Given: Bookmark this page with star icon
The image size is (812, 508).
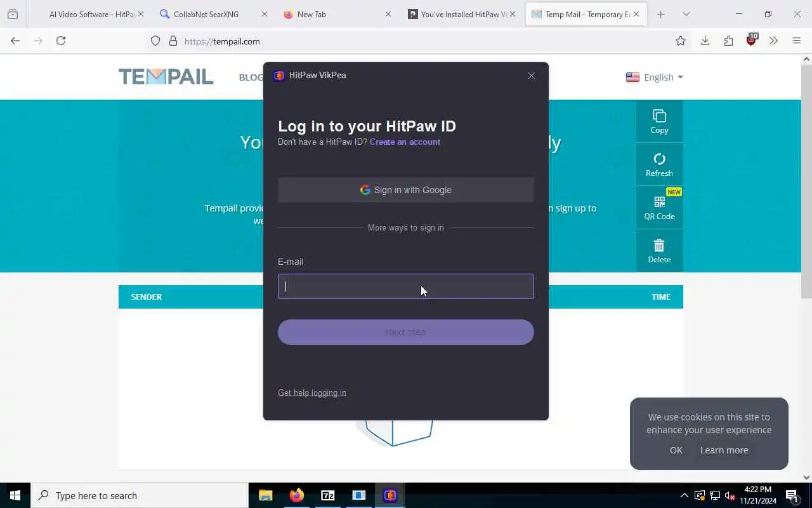Looking at the screenshot, I should (681, 41).
